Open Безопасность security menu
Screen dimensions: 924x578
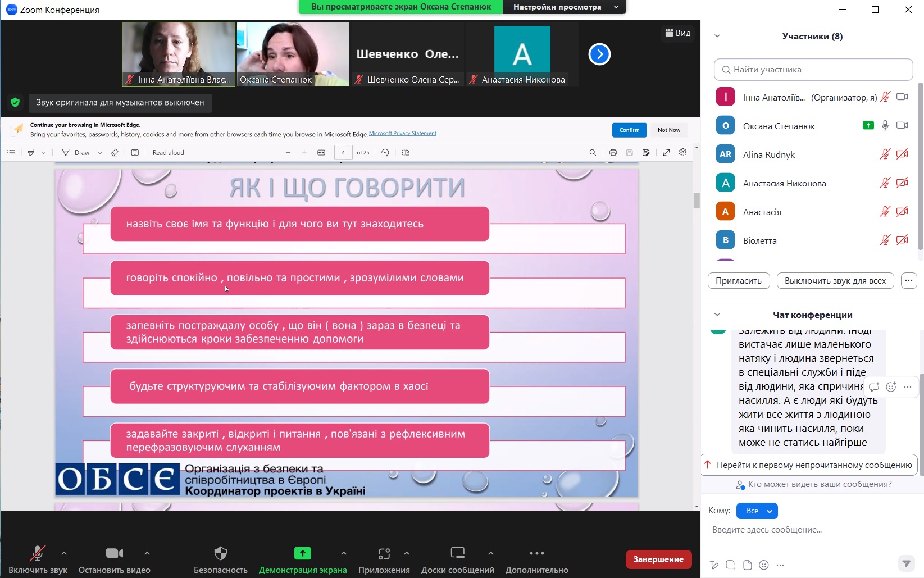[x=221, y=559]
